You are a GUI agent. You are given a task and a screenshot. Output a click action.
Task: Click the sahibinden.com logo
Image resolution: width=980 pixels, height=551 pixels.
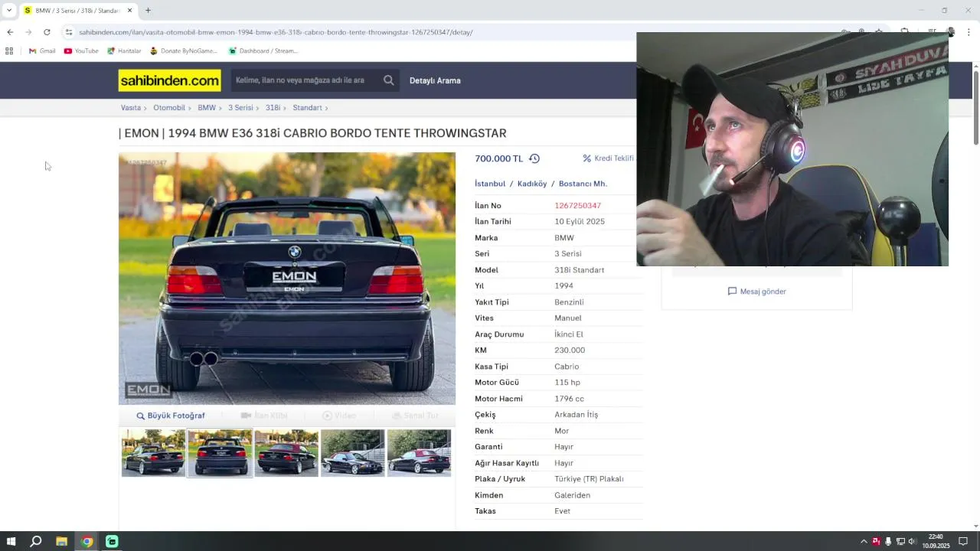[x=169, y=80]
